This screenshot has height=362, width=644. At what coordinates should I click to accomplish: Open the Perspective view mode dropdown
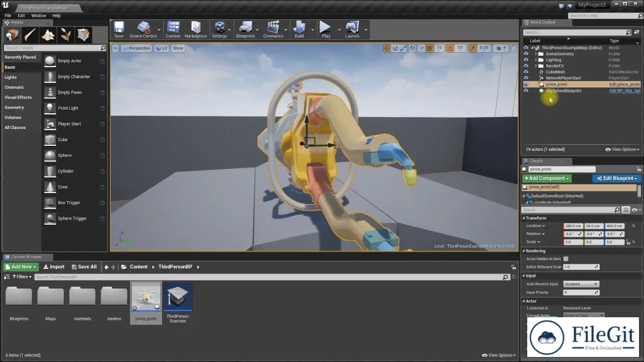click(136, 48)
